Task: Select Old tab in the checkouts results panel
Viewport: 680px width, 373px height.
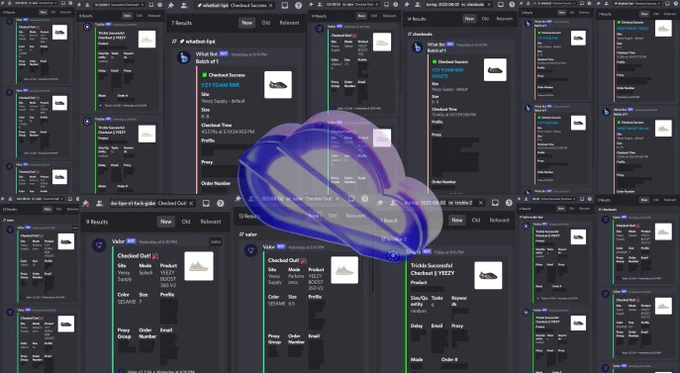Action: click(485, 19)
